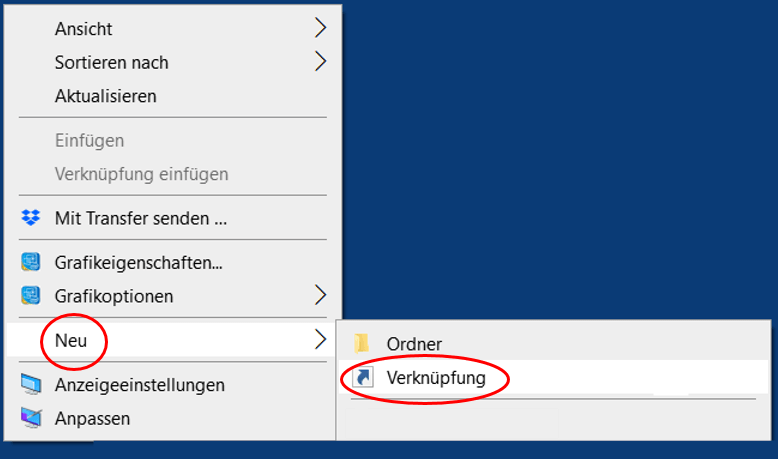Screen dimensions: 778x459
Task: Expand the Ansicht submenu arrow
Action: coord(321,28)
